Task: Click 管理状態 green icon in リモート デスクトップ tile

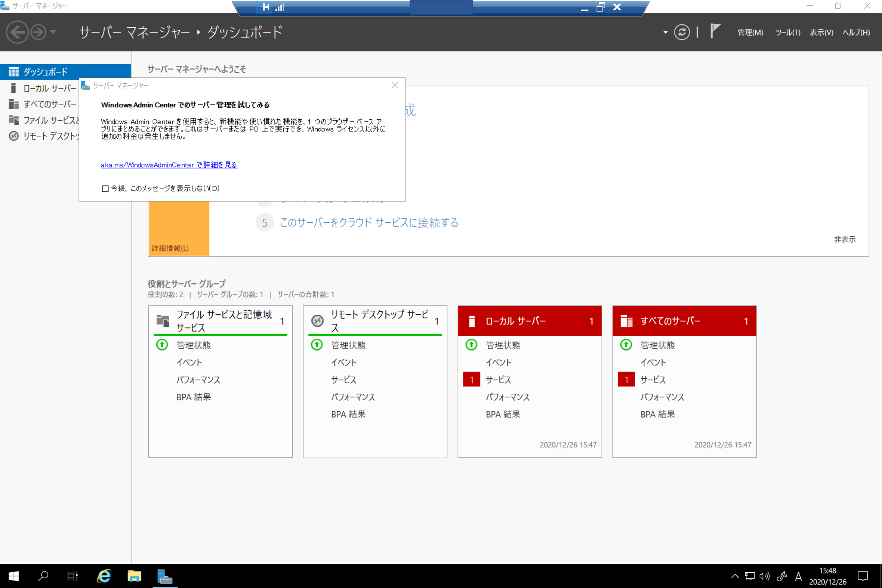Action: coord(317,345)
